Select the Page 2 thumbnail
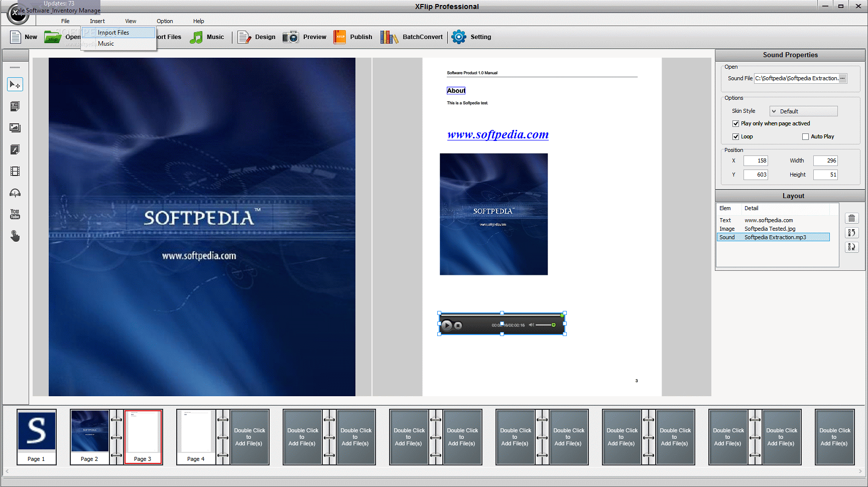Viewport: 868px width, 487px height. coord(90,437)
